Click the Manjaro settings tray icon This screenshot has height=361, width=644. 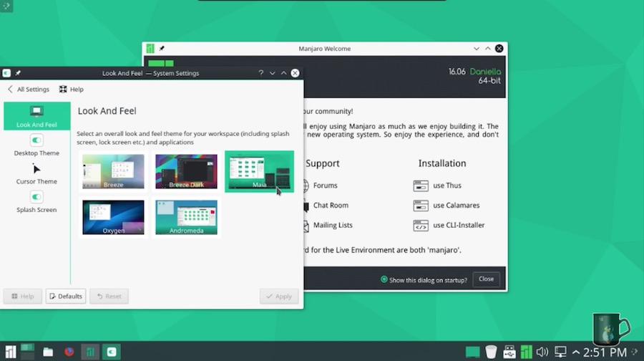tap(526, 352)
